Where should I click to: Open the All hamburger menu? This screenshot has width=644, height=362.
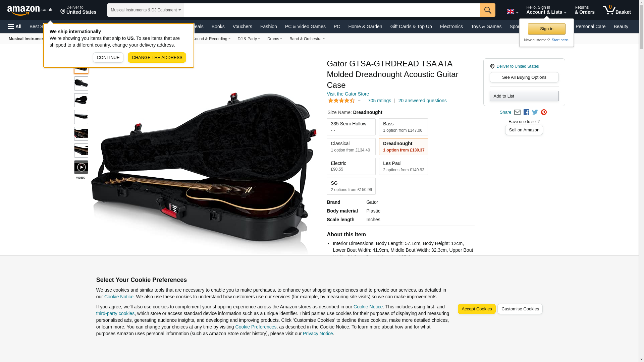(15, 26)
